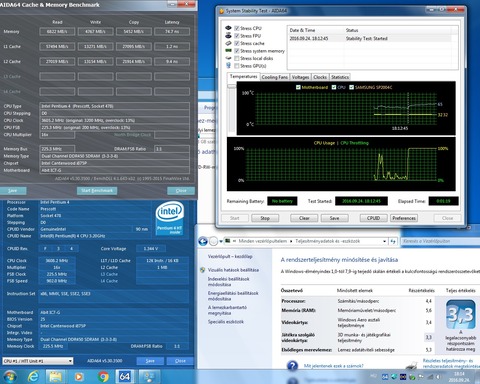Enable Stress local disks checkbox
The image size is (480, 384).
[237, 58]
